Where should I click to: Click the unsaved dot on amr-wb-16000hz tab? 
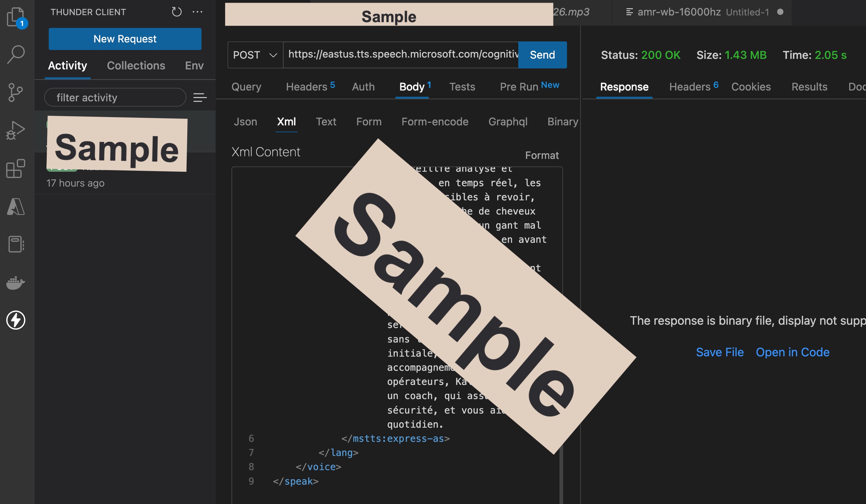click(x=780, y=12)
